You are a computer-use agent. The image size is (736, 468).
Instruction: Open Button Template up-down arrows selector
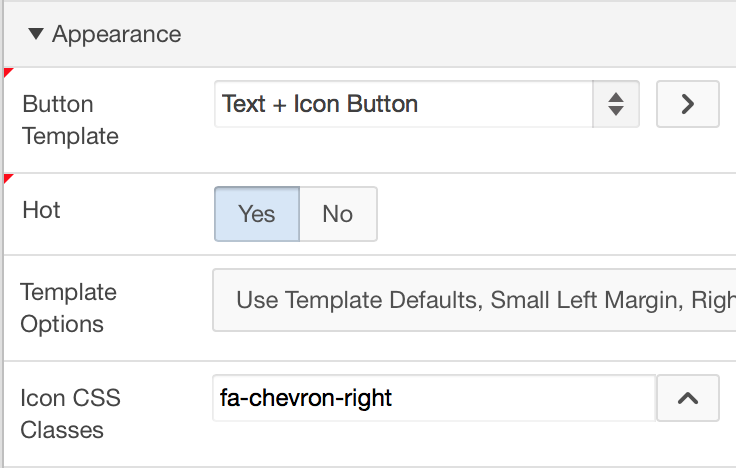(x=616, y=104)
